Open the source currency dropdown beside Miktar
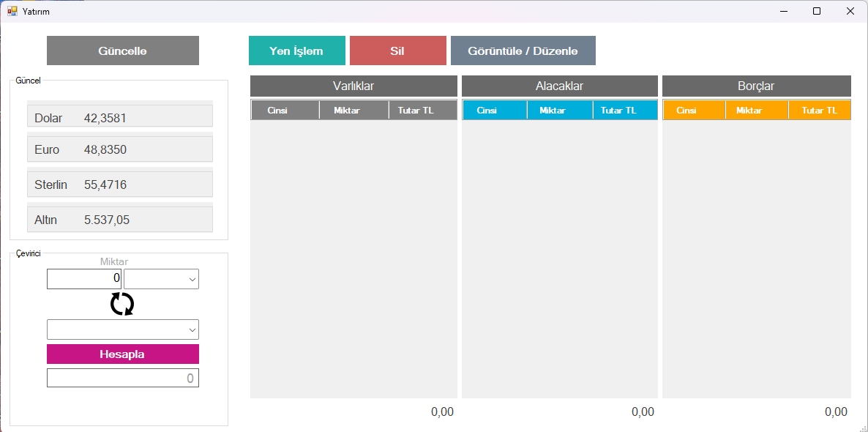 pyautogui.click(x=161, y=279)
